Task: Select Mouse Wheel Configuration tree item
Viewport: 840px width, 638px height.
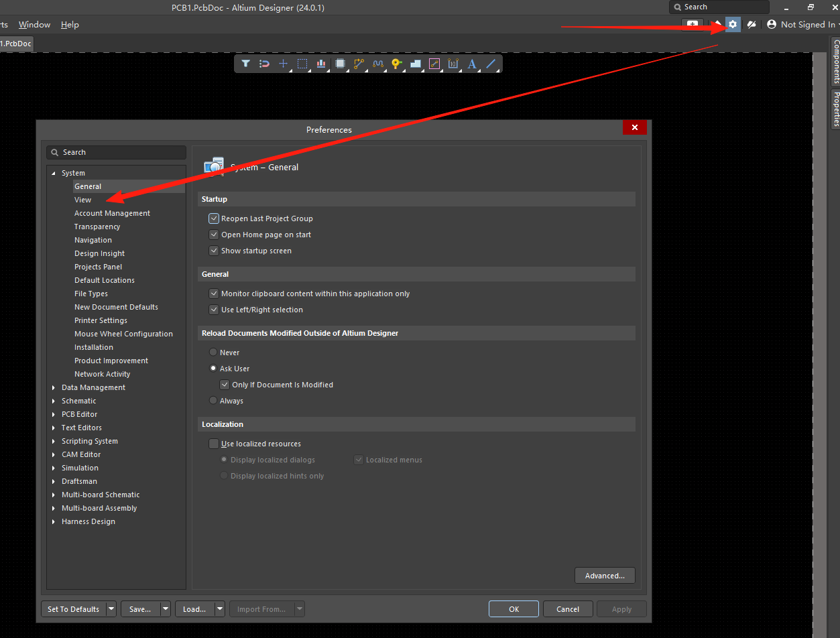Action: click(123, 334)
